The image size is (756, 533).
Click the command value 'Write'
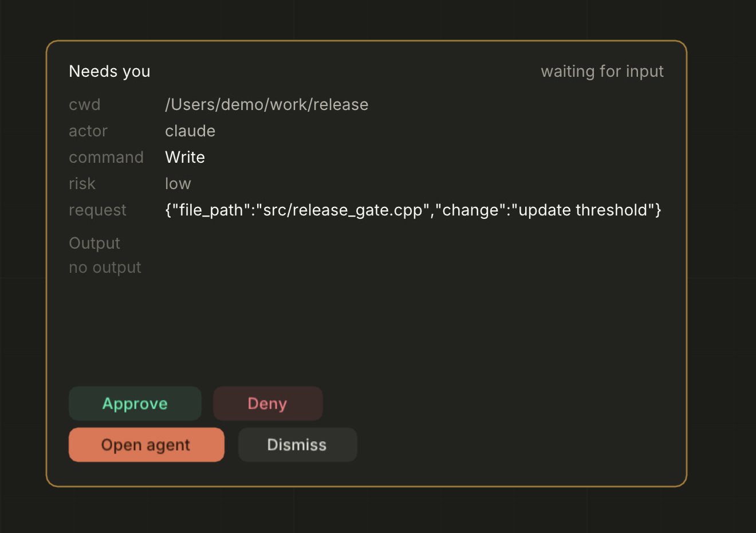click(185, 157)
